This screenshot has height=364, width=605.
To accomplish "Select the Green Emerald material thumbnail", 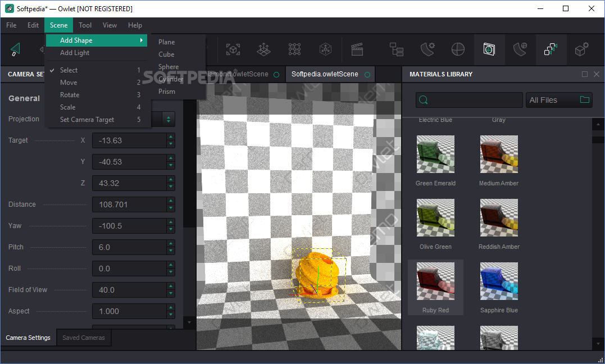I will (435, 154).
